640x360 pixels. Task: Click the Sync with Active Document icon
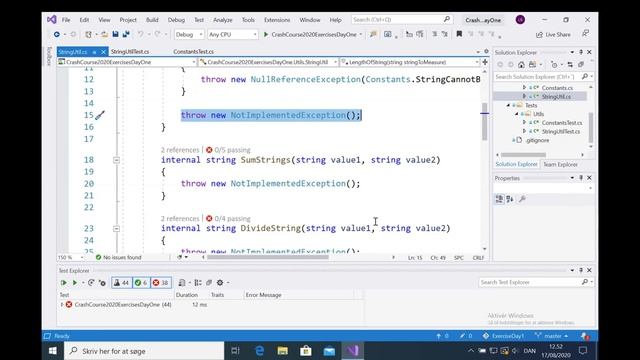click(570, 64)
